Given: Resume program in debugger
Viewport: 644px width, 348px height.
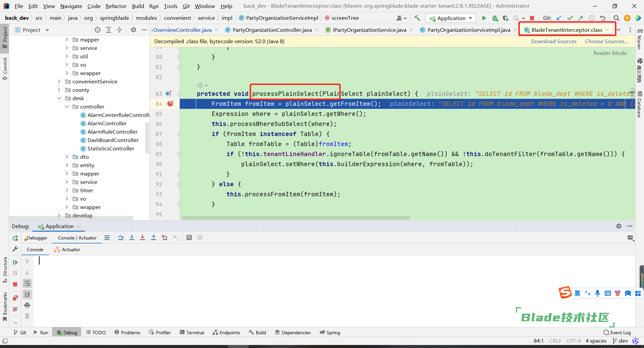Looking at the screenshot, I should (x=15, y=262).
